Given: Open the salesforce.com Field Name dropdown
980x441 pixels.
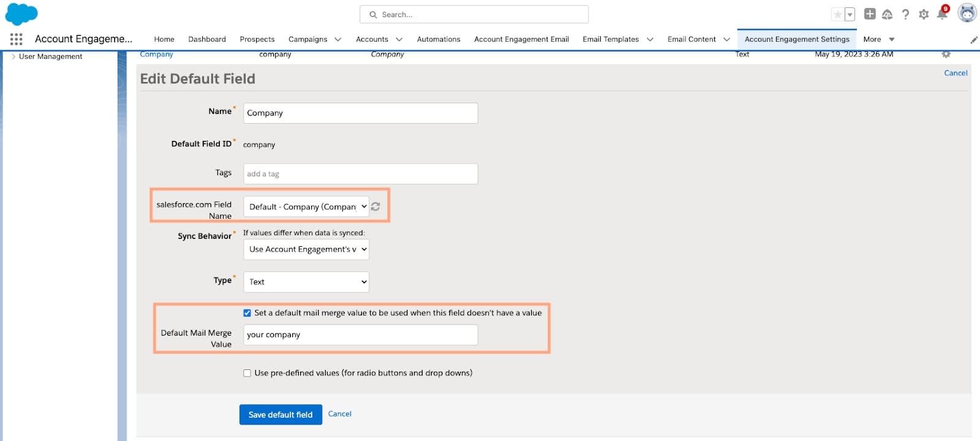Looking at the screenshot, I should [306, 206].
